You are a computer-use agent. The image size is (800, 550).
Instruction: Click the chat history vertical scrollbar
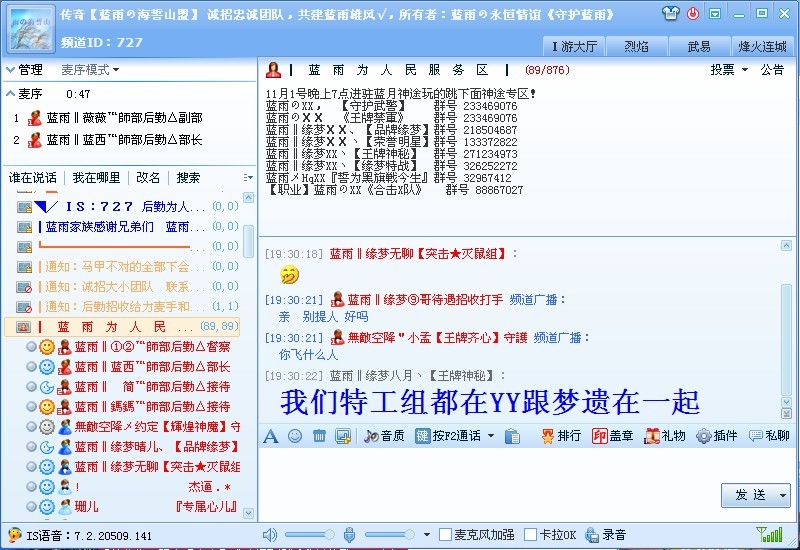786,338
